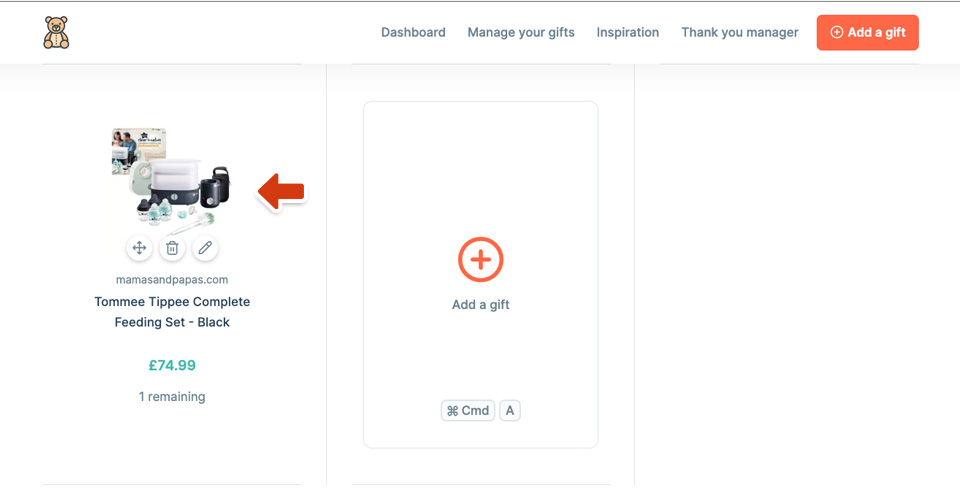The image size is (960, 490).
Task: Open the Dashboard menu item
Action: [x=413, y=32]
